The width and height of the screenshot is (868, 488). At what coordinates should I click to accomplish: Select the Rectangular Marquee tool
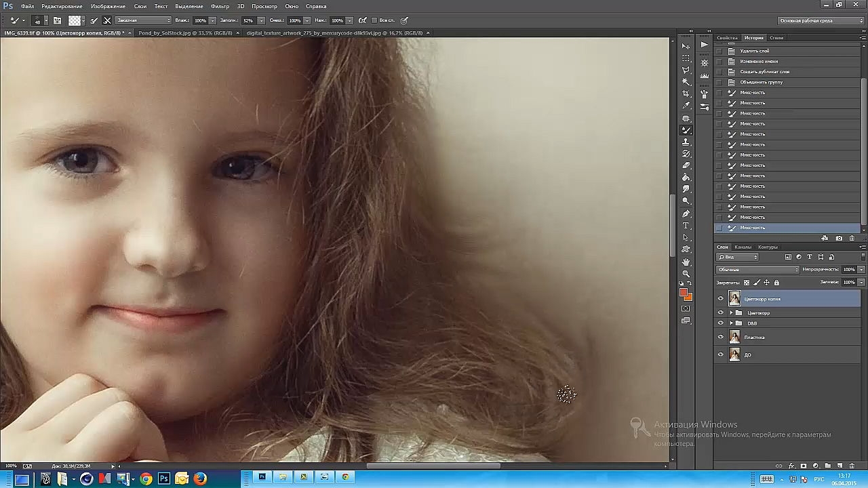pyautogui.click(x=686, y=58)
